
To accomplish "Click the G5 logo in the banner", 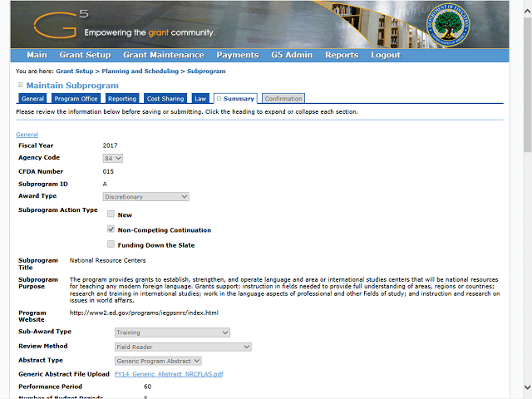I will (x=61, y=24).
